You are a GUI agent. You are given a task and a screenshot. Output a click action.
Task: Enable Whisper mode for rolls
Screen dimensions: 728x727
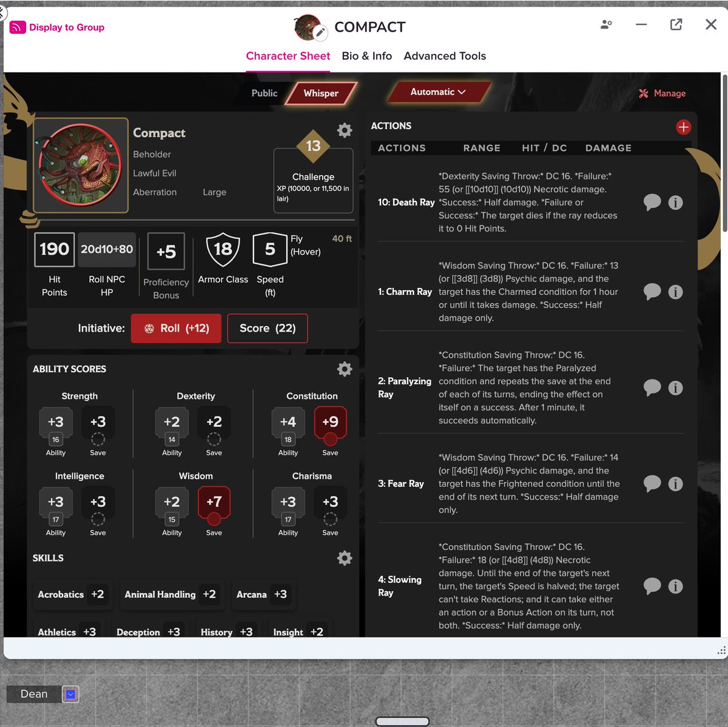coord(321,93)
